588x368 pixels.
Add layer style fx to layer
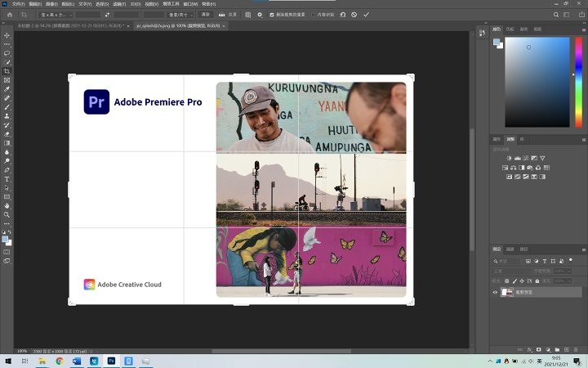tap(529, 350)
